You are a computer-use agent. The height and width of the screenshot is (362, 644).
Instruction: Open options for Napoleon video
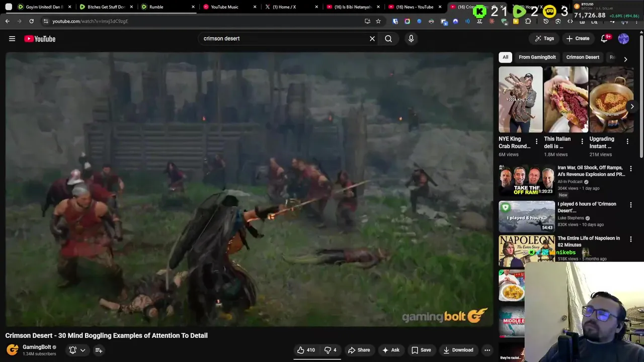pyautogui.click(x=631, y=239)
